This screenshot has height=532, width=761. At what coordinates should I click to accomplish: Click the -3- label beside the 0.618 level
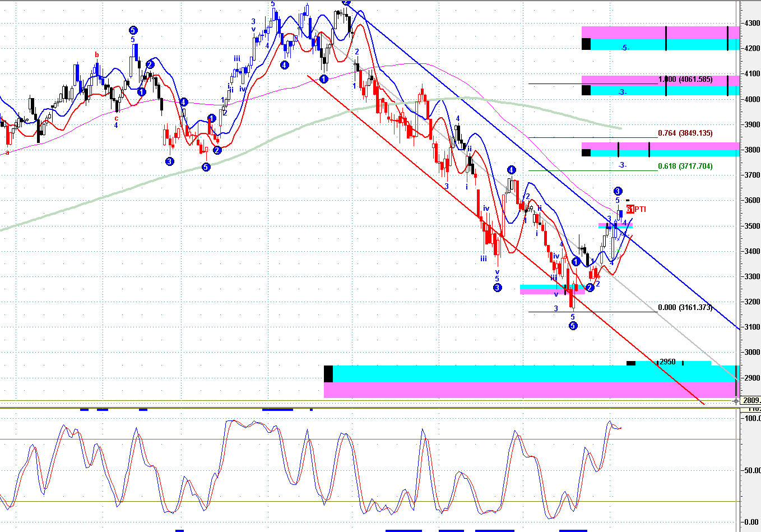pyautogui.click(x=622, y=165)
